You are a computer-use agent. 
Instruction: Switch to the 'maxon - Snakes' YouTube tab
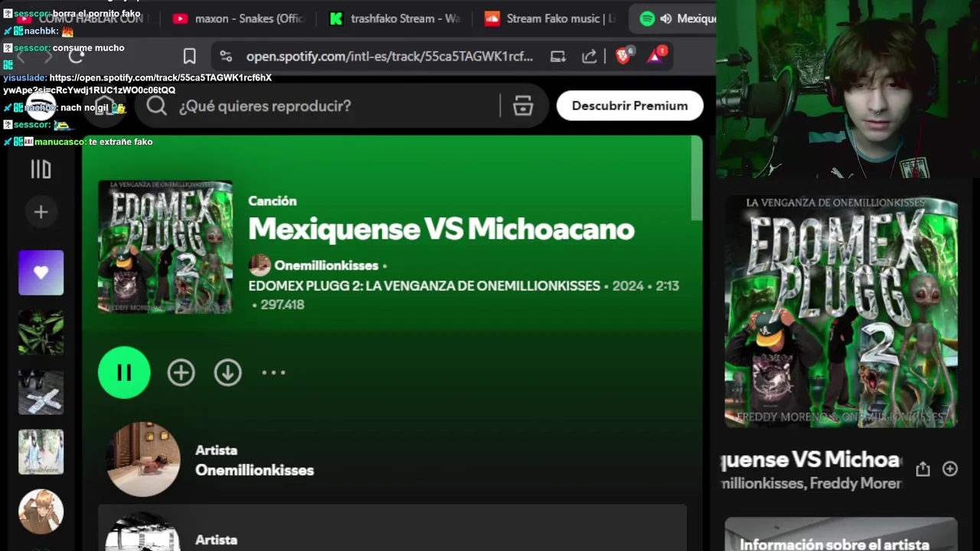tap(239, 18)
